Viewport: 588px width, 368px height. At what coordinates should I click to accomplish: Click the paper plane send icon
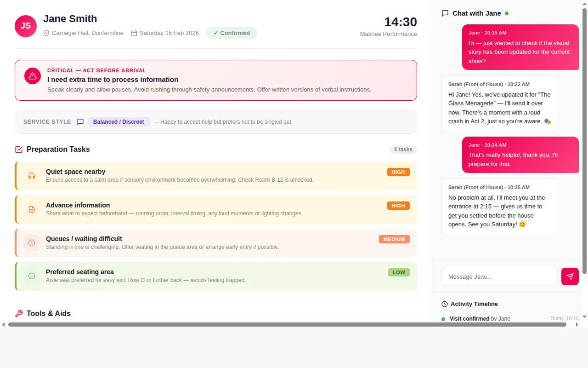pyautogui.click(x=570, y=276)
